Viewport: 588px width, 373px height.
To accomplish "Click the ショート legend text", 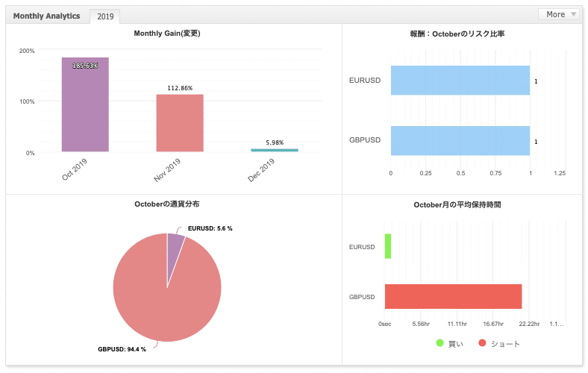I will click(505, 344).
